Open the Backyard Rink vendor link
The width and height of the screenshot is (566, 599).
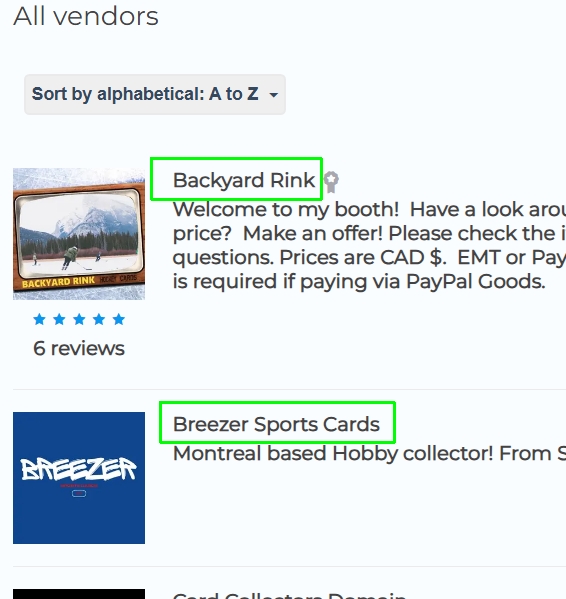244,180
